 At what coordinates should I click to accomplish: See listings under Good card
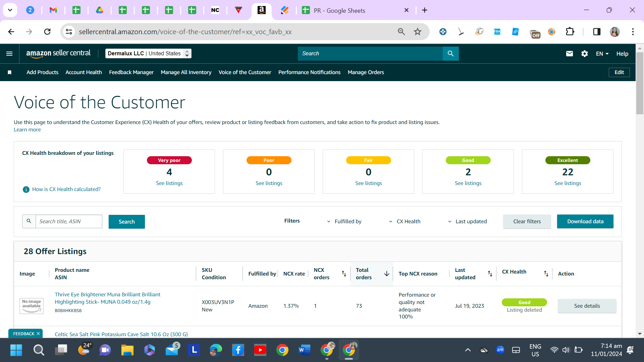468,183
